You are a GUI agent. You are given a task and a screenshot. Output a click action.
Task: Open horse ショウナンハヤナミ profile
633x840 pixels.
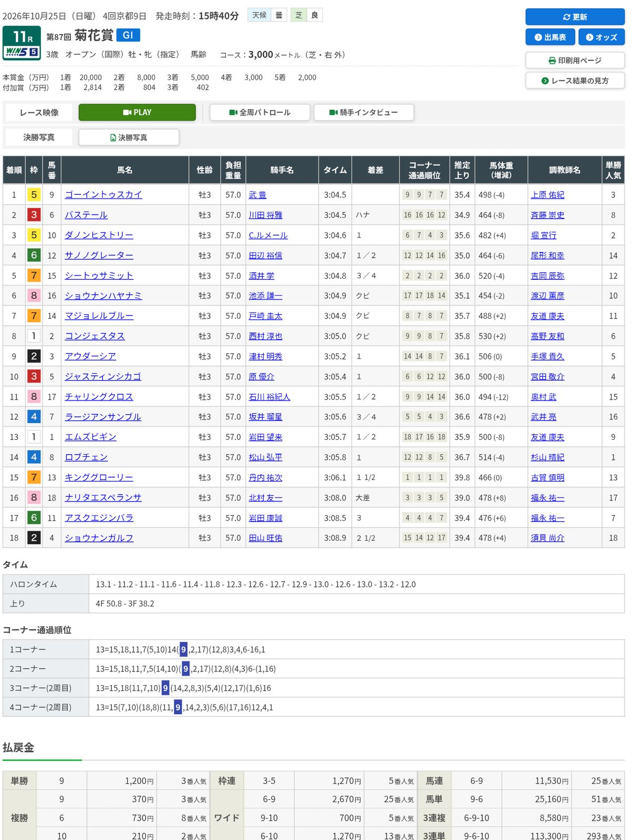(x=103, y=296)
